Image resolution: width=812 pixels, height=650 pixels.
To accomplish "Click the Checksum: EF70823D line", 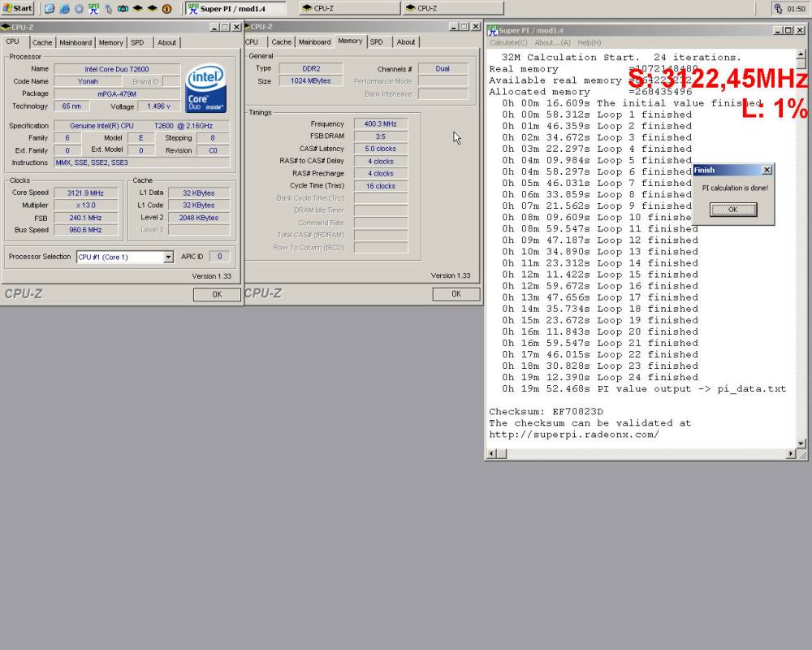I will (x=546, y=412).
